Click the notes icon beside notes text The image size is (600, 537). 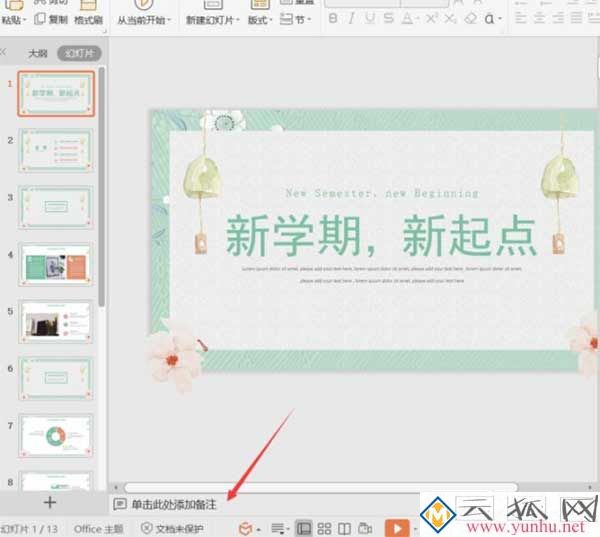[120, 504]
